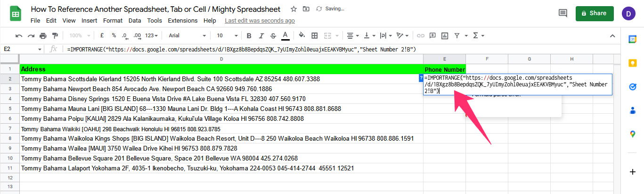Open the Help menu
644x194 pixels.
pyautogui.click(x=210, y=21)
